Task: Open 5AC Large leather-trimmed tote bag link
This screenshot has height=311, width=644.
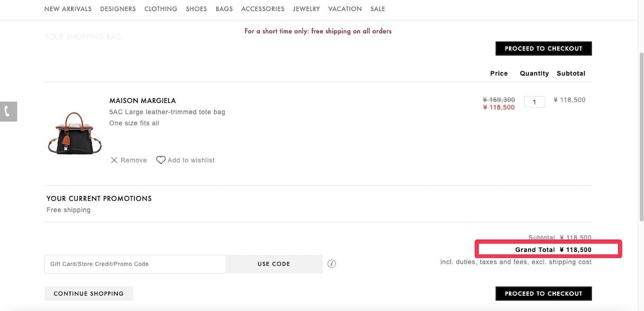Action: coord(167,112)
